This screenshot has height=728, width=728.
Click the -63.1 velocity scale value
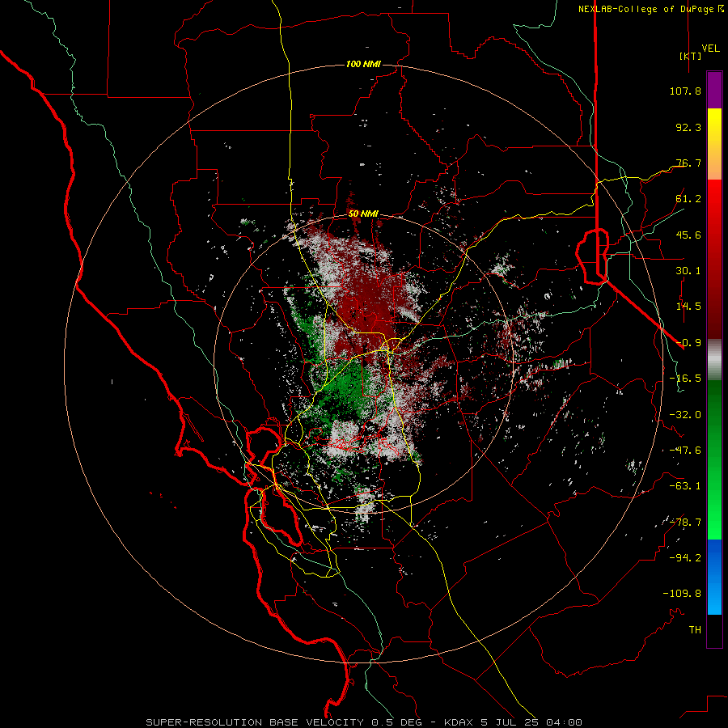(x=685, y=486)
